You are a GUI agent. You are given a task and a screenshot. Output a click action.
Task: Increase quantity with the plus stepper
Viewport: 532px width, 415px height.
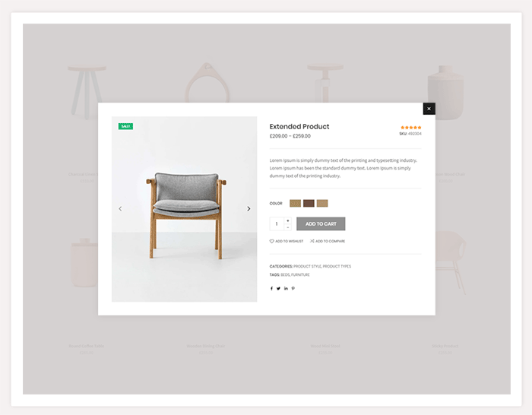click(288, 220)
